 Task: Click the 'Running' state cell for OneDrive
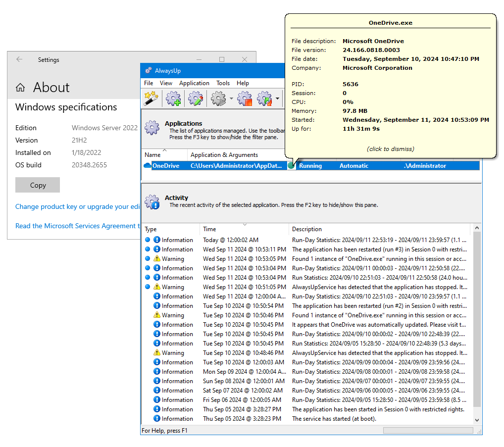310,166
